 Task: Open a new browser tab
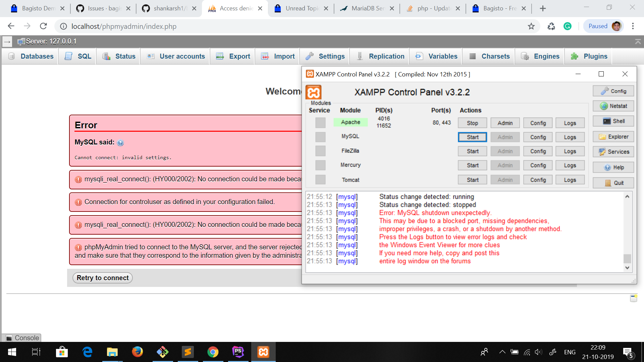[543, 8]
